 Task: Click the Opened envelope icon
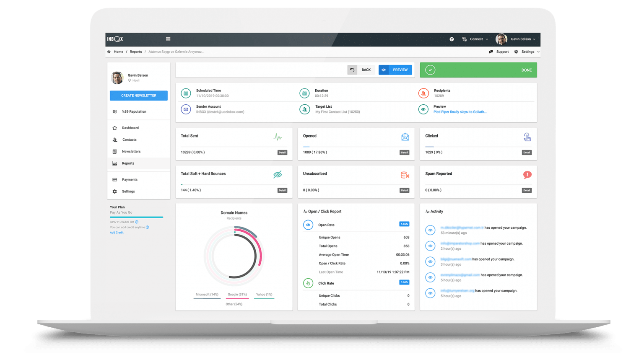click(x=405, y=137)
